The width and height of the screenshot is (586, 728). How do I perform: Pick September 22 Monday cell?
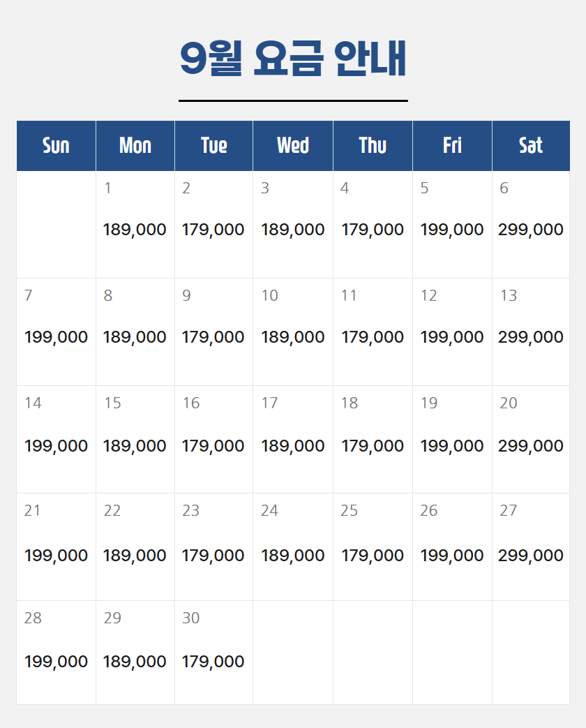[135, 547]
